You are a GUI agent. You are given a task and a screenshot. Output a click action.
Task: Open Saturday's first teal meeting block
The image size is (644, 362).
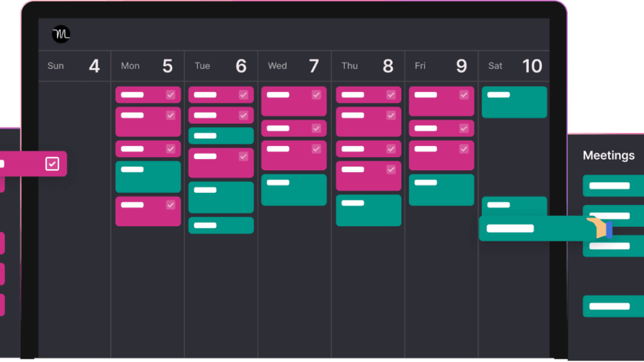point(514,102)
